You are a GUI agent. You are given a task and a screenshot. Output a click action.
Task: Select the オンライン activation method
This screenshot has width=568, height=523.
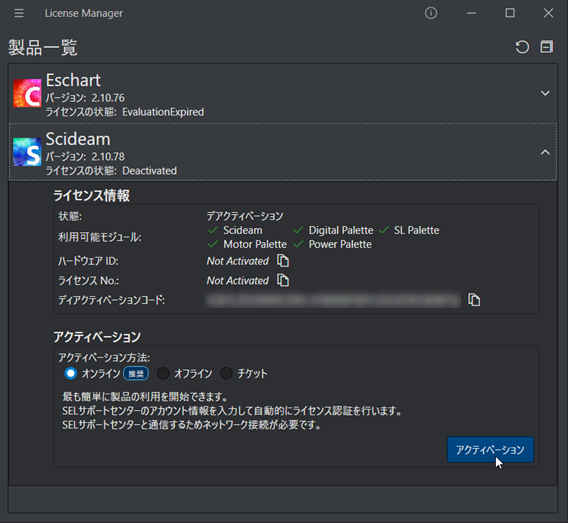[x=71, y=373]
